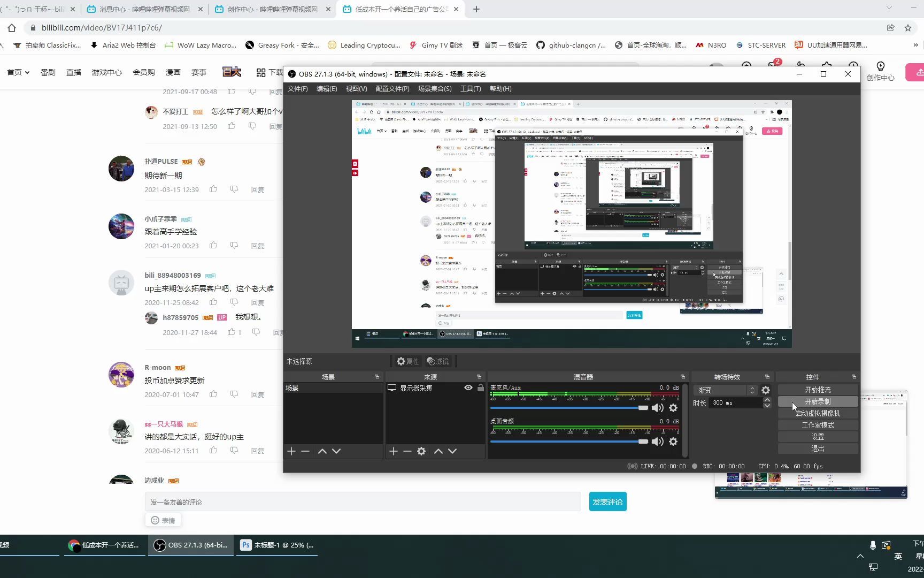Add a new source with the plus icon

click(x=394, y=451)
